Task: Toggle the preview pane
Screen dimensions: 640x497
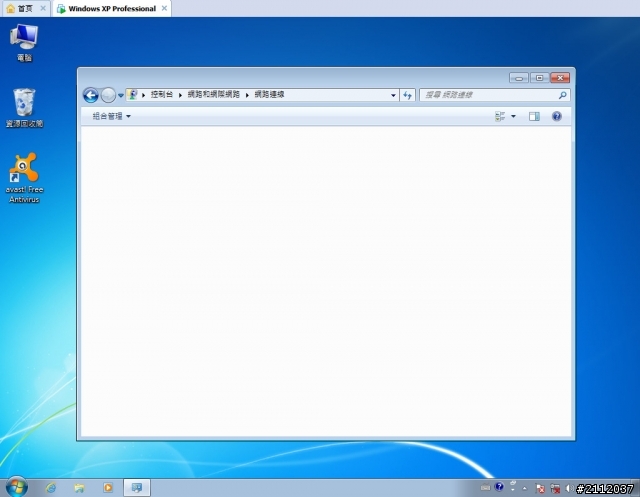Action: point(534,116)
